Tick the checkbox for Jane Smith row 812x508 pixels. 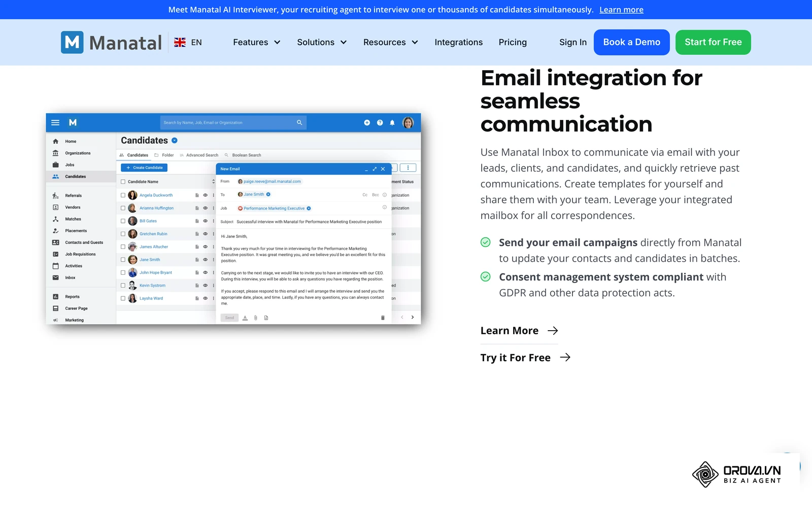(x=123, y=260)
